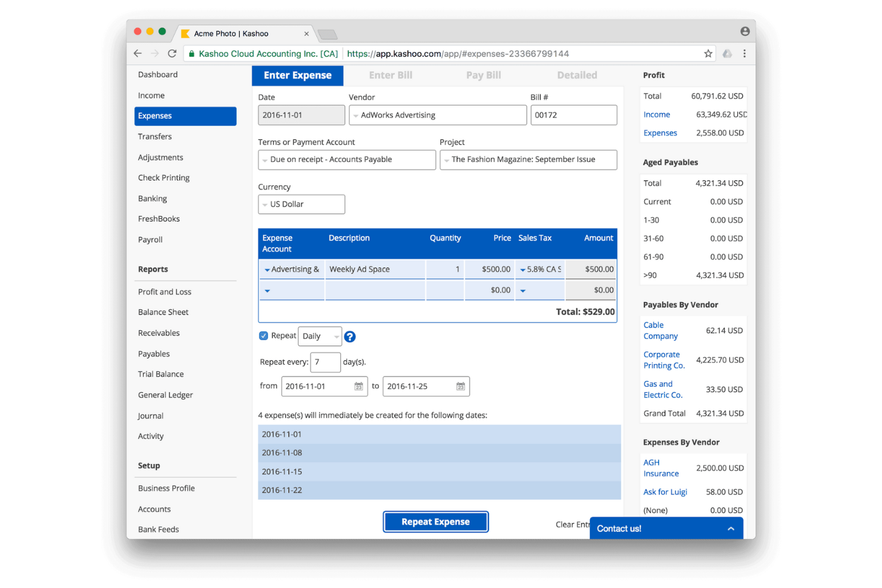Reload the page with the refresh icon
882x588 pixels.
tap(172, 53)
